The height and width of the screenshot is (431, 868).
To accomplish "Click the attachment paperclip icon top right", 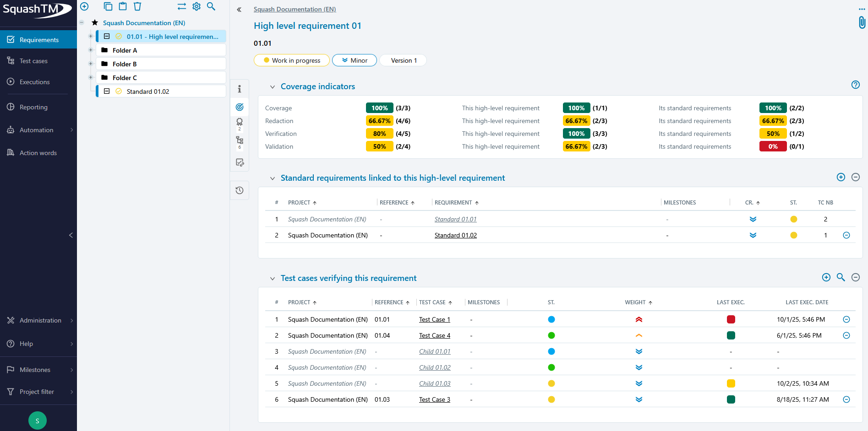I will 862,22.
